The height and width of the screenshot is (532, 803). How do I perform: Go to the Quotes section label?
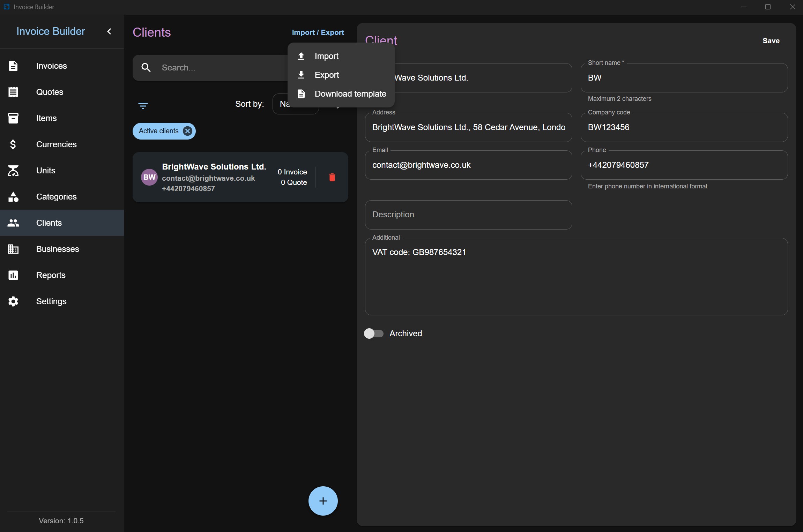point(50,92)
